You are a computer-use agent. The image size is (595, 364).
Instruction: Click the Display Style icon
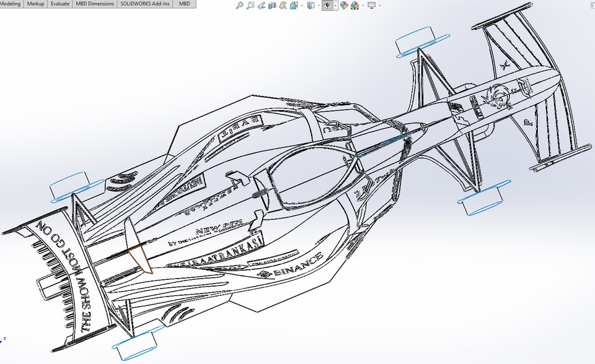312,5
